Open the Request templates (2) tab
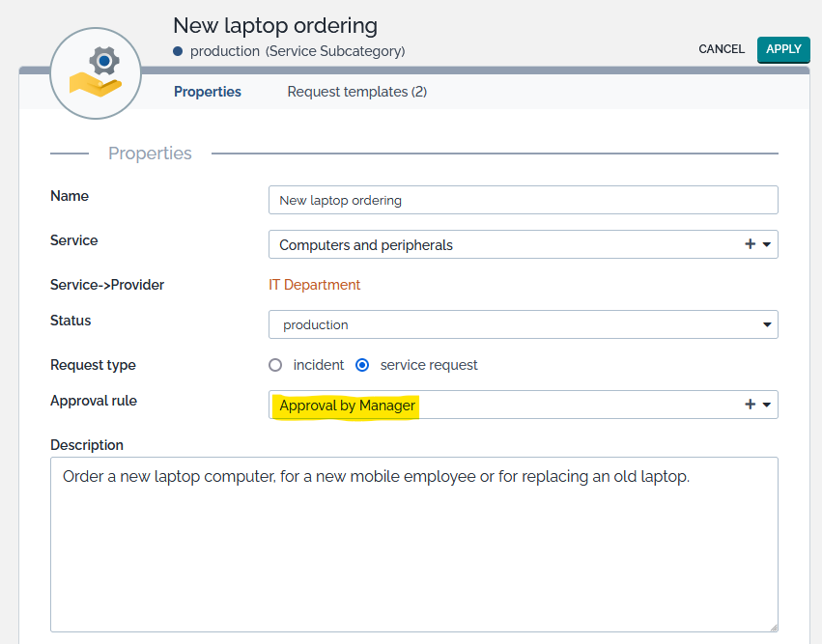 click(x=356, y=92)
